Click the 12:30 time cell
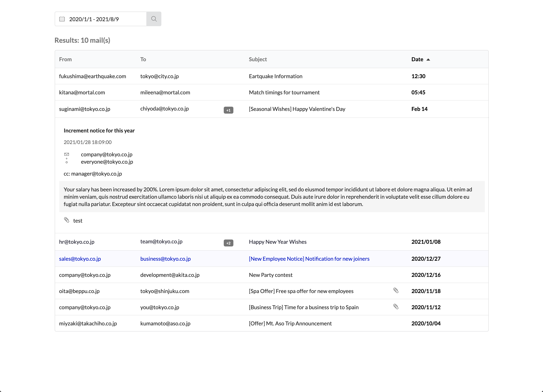This screenshot has width=543, height=392. click(418, 76)
